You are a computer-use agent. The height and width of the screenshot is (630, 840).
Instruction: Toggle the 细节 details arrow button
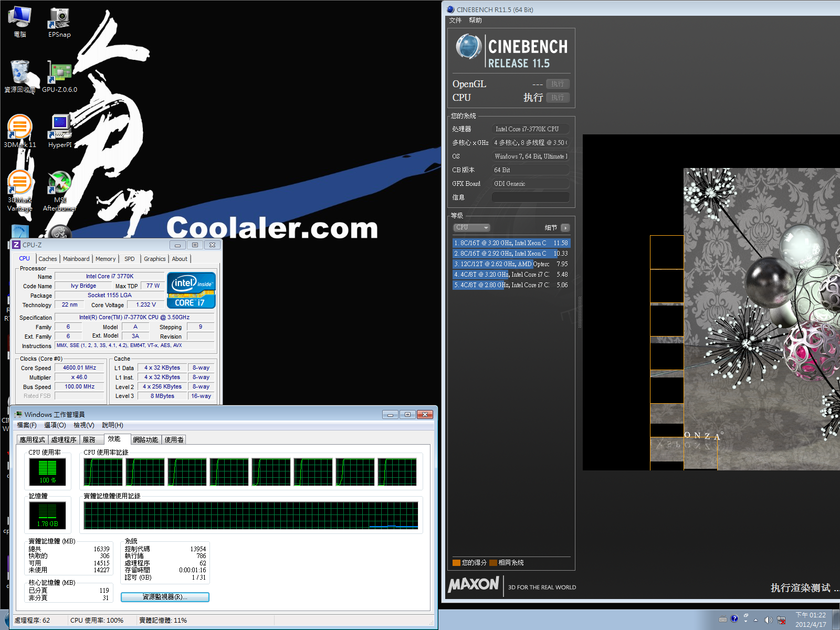coord(565,228)
